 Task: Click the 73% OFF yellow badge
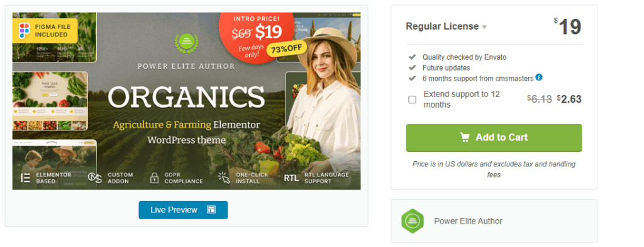(287, 49)
